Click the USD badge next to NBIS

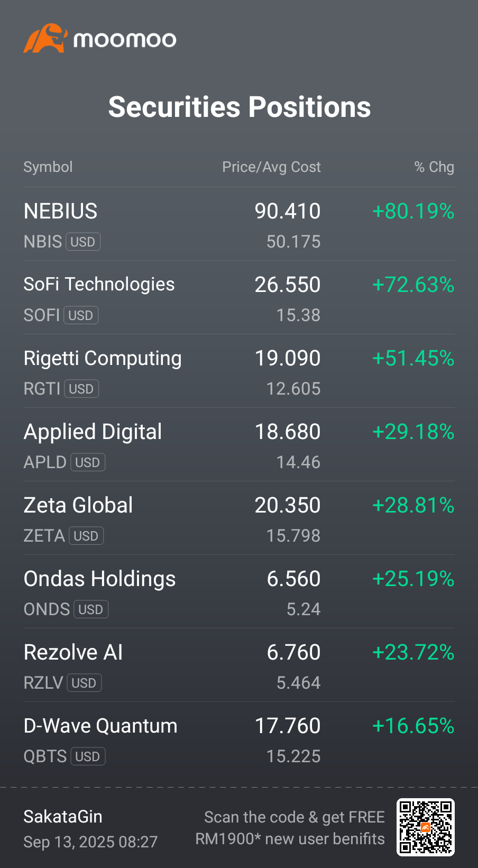83,242
